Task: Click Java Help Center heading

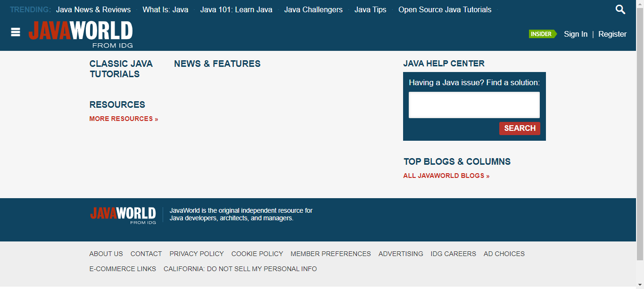Action: 444,64
